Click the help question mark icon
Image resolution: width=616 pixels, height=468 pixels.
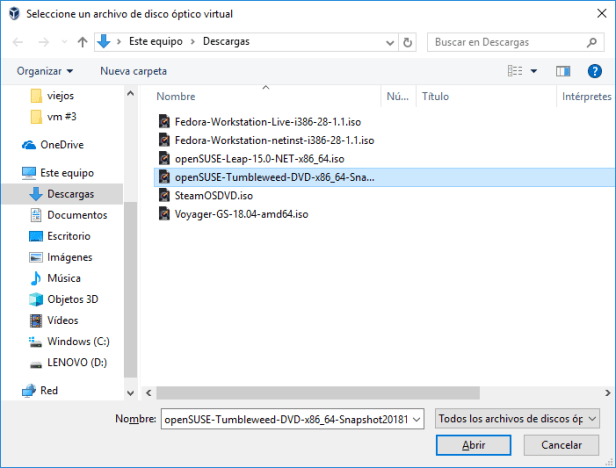pos(594,71)
